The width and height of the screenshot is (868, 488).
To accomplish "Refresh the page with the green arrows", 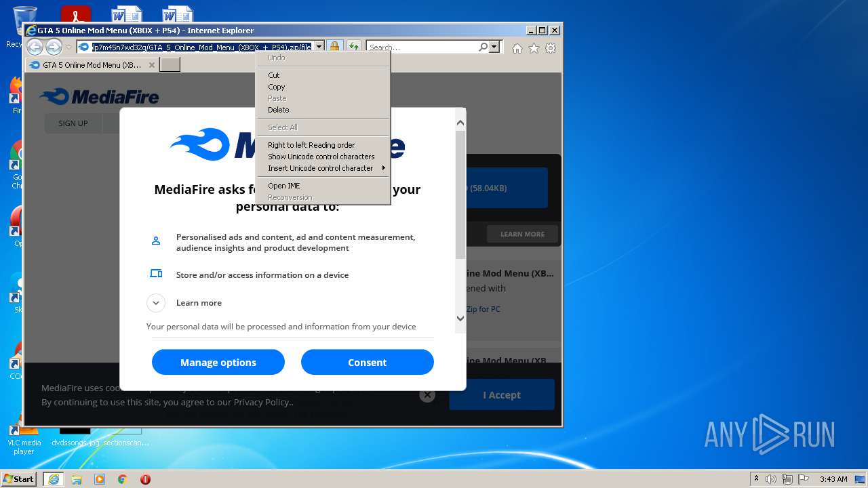I will pos(354,47).
